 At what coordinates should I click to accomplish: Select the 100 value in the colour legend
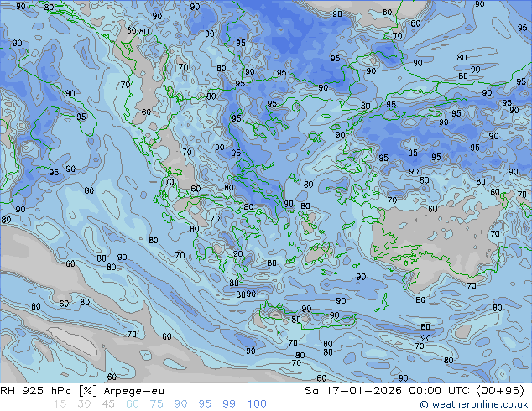(x=257, y=404)
